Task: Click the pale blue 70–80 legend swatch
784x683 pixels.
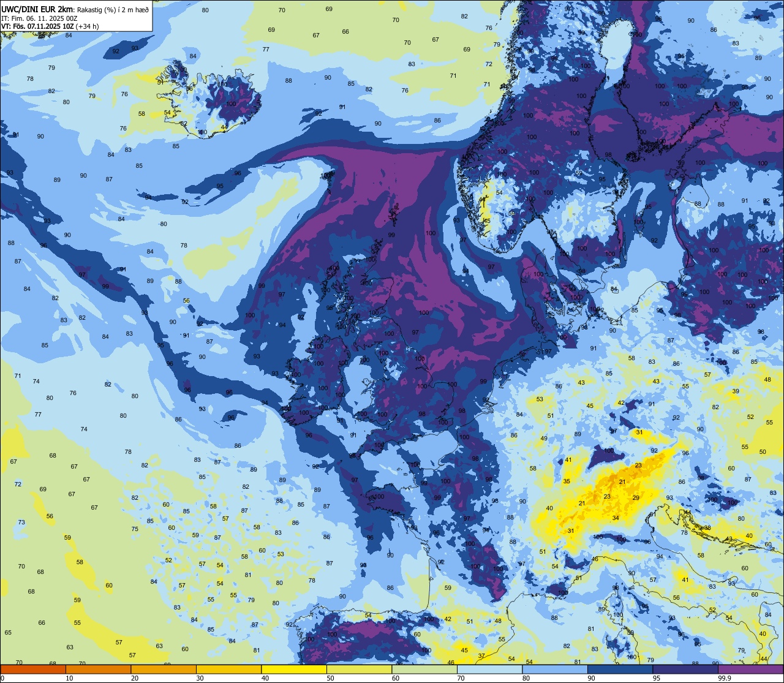Action: pos(489,669)
